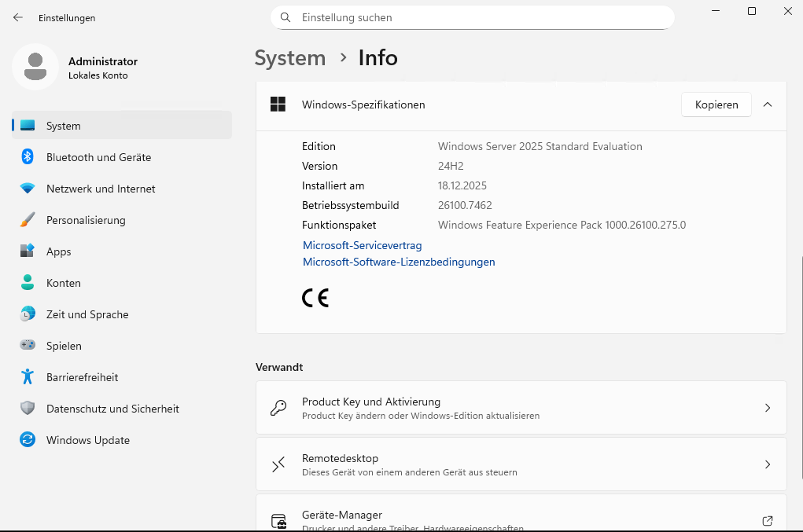
Task: Collapse the Windows-Spezifikationen section
Action: click(x=768, y=105)
